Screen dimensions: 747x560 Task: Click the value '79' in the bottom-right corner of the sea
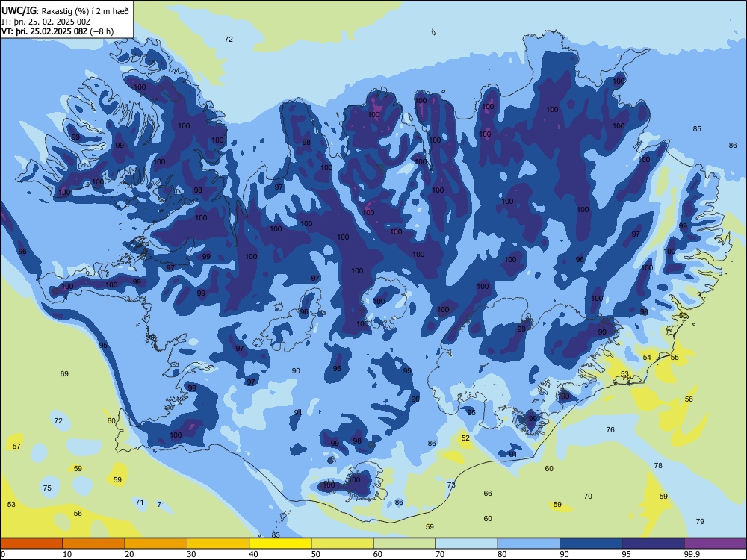point(700,521)
